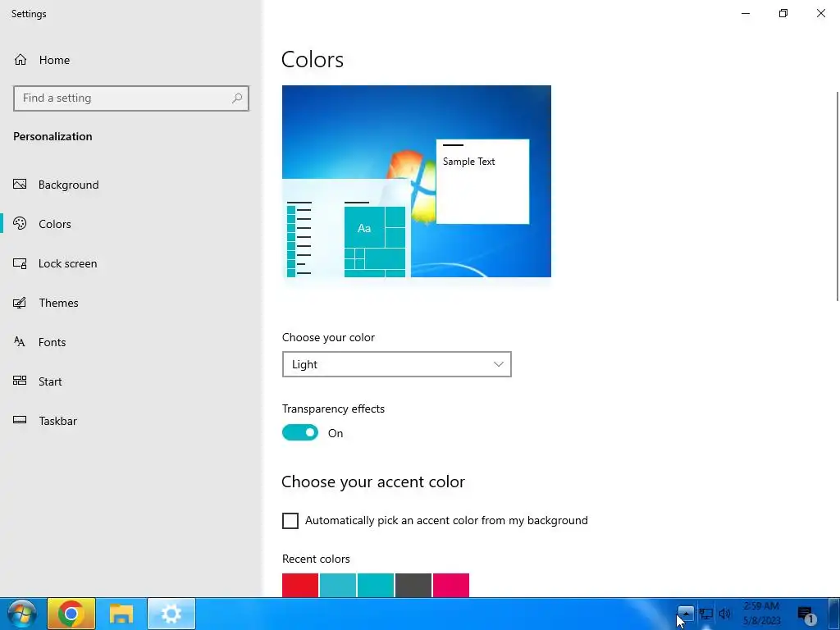This screenshot has width=840, height=630.
Task: Pick the light teal-blue recent color
Action: [338, 585]
